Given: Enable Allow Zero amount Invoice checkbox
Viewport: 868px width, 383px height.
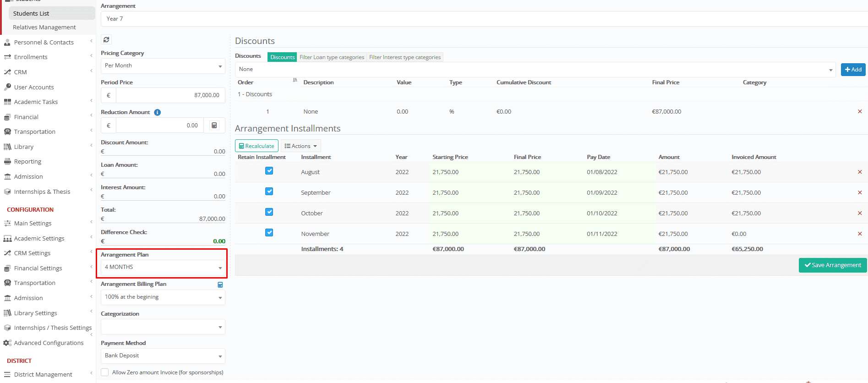Looking at the screenshot, I should point(105,372).
